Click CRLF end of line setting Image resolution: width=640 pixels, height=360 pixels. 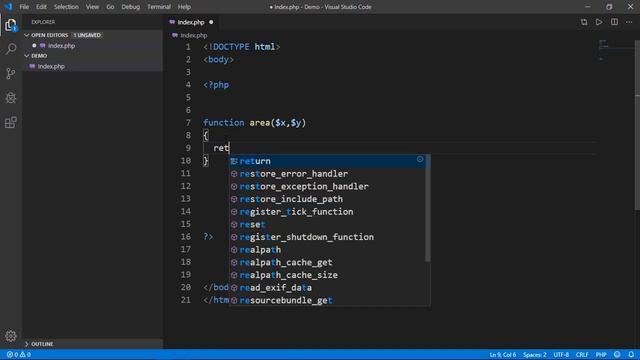tap(582, 354)
